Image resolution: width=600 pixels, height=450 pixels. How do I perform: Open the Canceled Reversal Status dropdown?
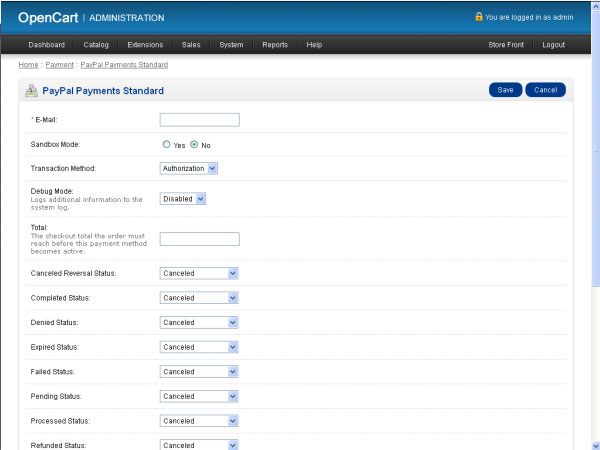click(199, 273)
